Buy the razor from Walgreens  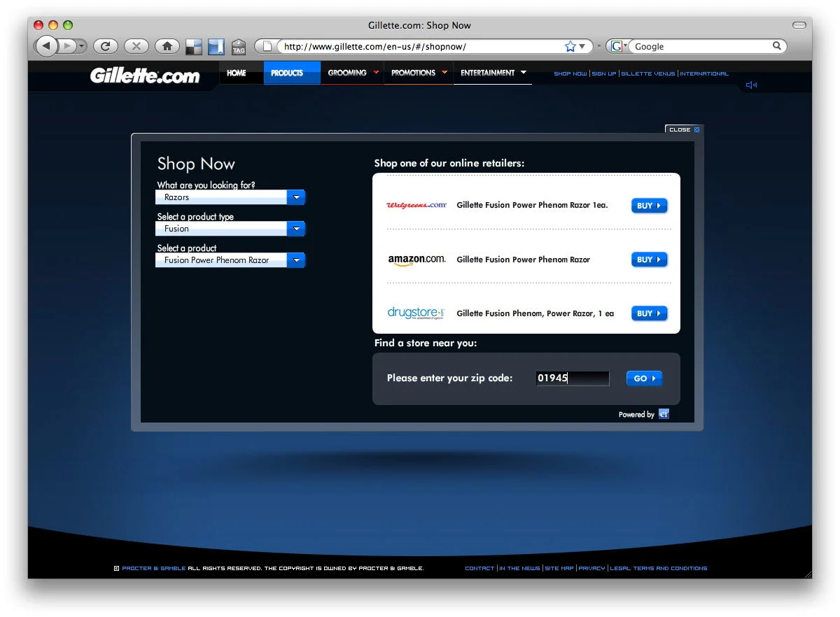(650, 206)
